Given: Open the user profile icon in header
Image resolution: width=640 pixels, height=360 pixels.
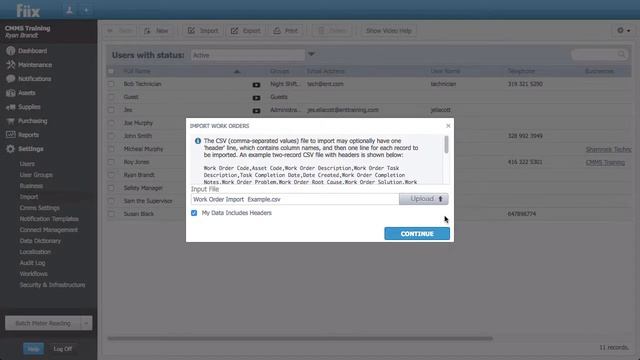Looking at the screenshot, I should 69,10.
